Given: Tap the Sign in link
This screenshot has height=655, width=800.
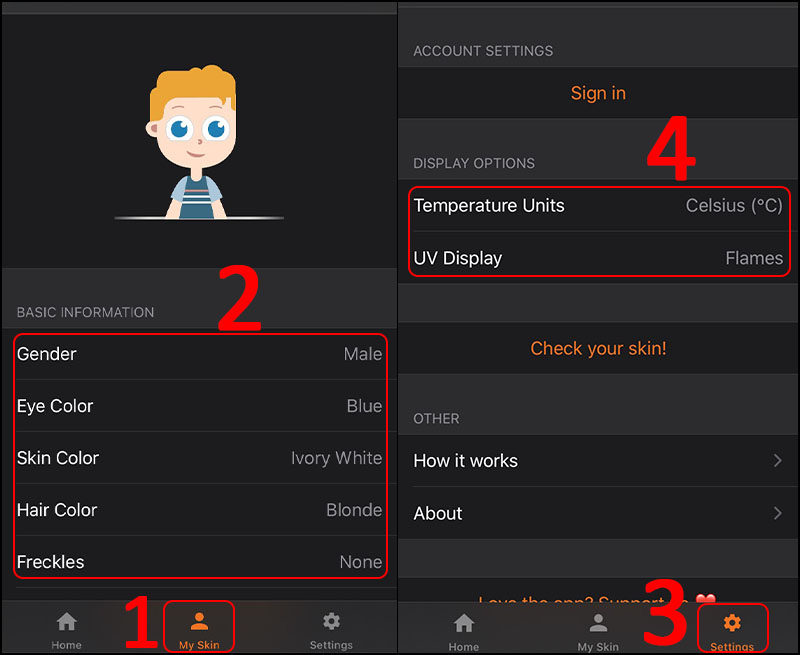Looking at the screenshot, I should [598, 93].
